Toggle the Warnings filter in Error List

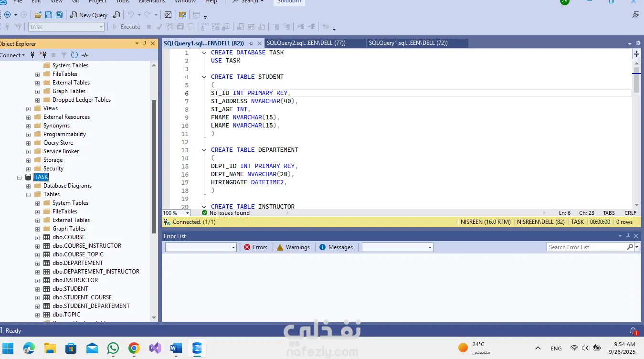[x=294, y=247]
